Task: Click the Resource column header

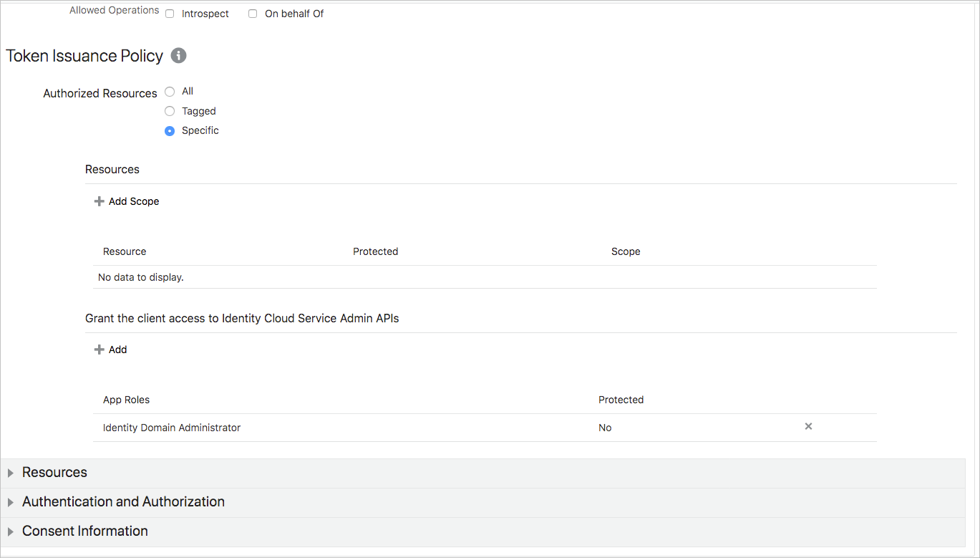Action: 125,251
